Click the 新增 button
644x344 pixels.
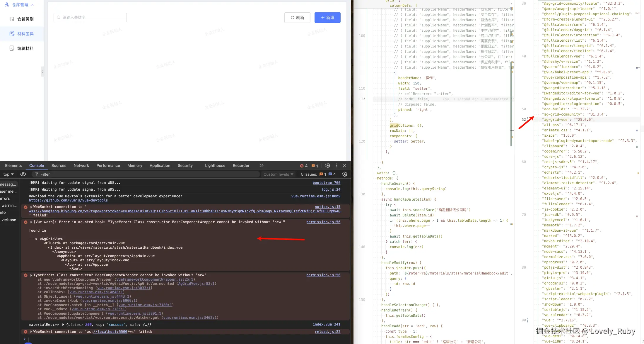pyautogui.click(x=327, y=18)
